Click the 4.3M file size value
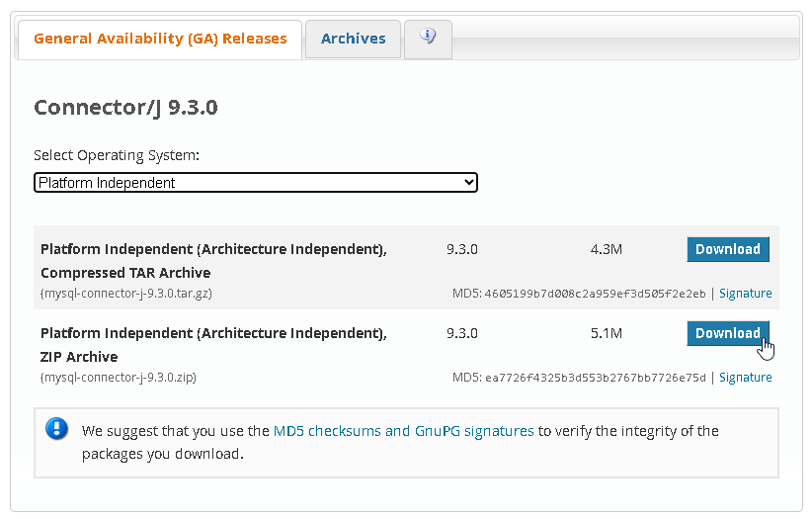 point(606,249)
